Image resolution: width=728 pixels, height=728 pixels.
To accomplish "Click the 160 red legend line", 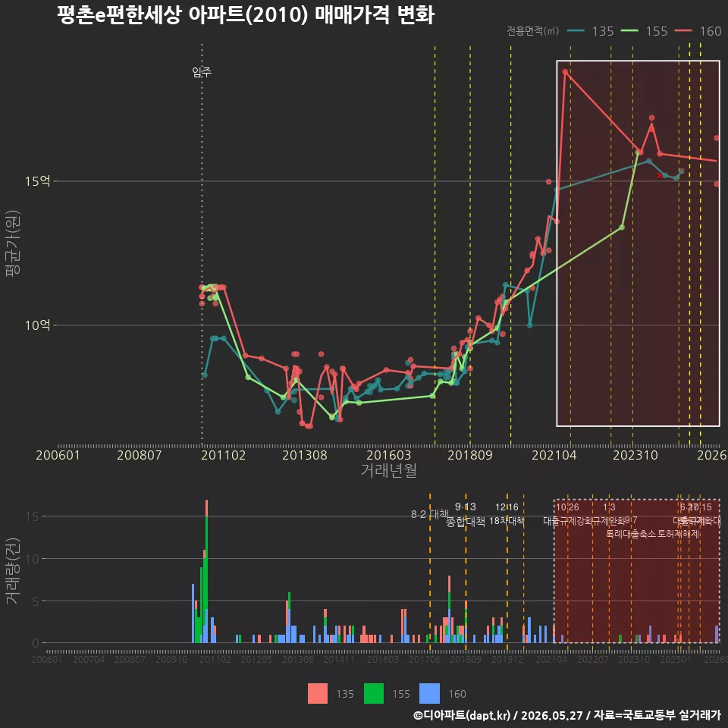I will pyautogui.click(x=683, y=31).
